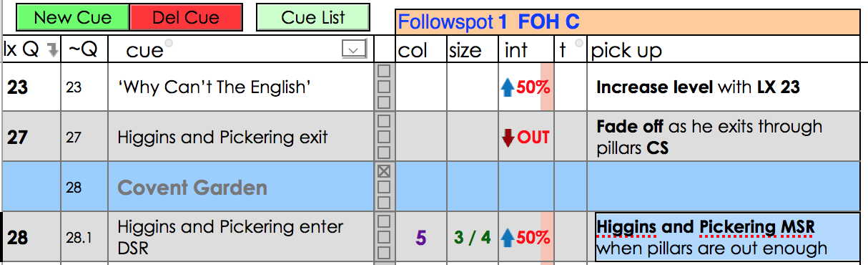Open the cue column dropdown

pyautogui.click(x=354, y=49)
